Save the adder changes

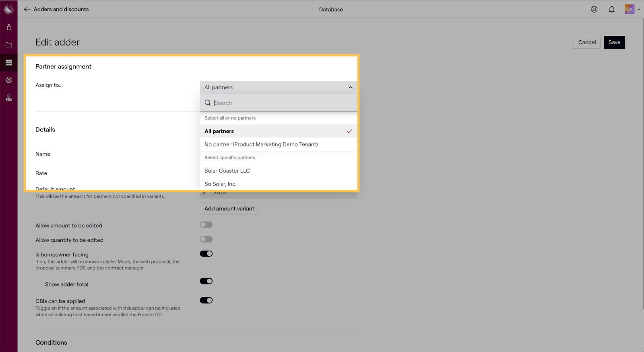pyautogui.click(x=614, y=42)
